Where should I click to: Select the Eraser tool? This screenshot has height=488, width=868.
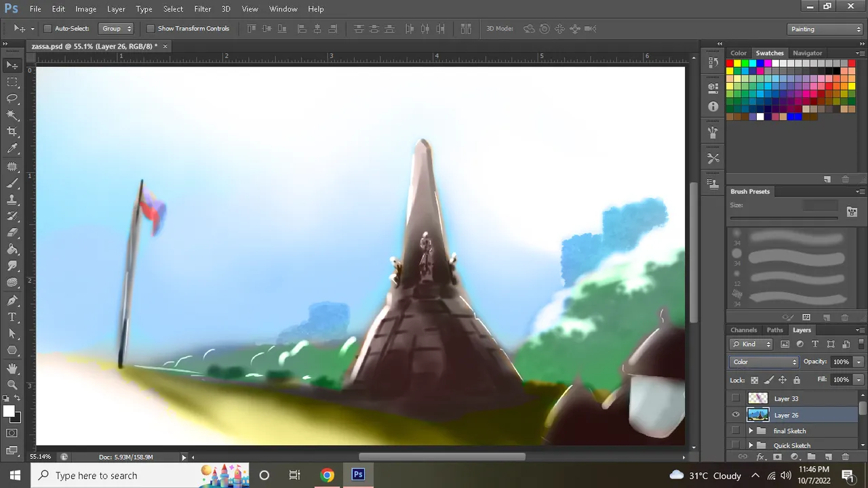click(12, 233)
